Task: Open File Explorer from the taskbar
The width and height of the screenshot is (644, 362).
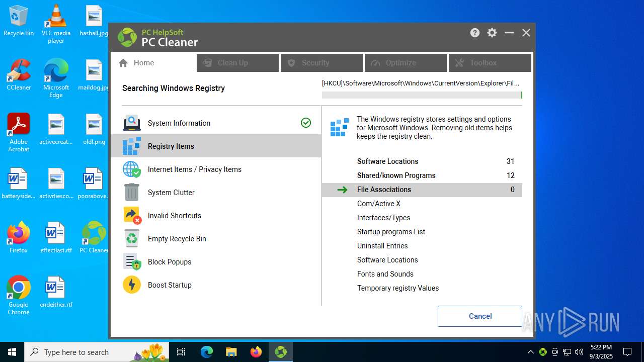Action: pos(231,352)
